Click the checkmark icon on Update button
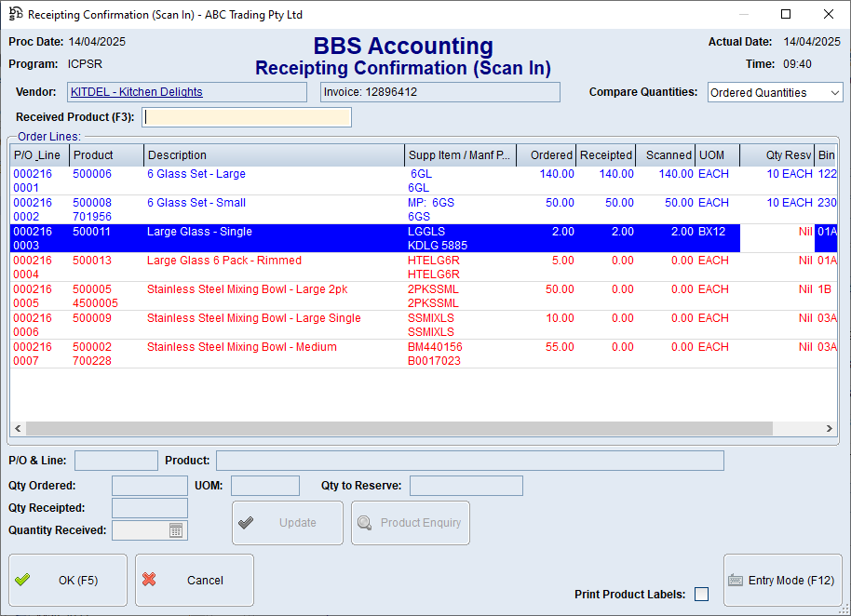Screen dimensions: 851x616 pos(246,523)
